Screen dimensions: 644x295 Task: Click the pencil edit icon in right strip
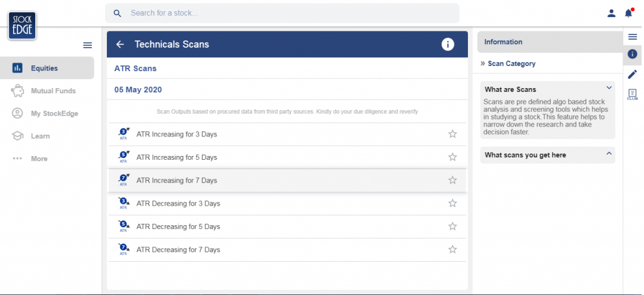pyautogui.click(x=633, y=74)
